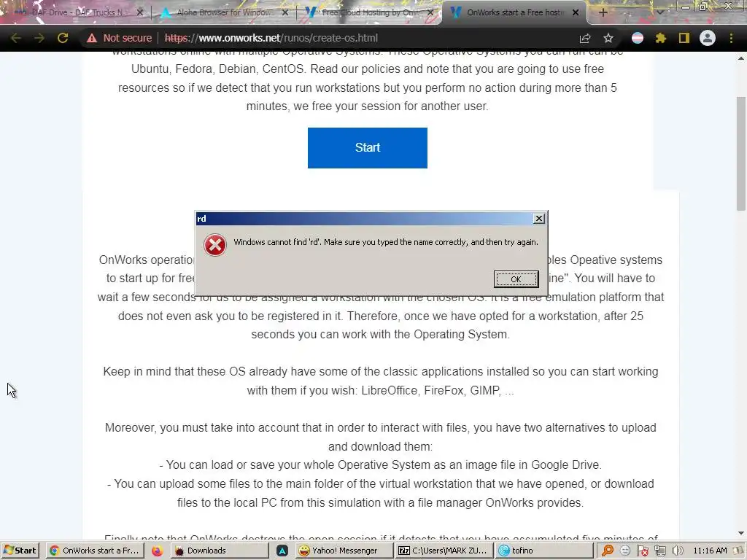
Task: Open the network tray icon
Action: (x=659, y=551)
